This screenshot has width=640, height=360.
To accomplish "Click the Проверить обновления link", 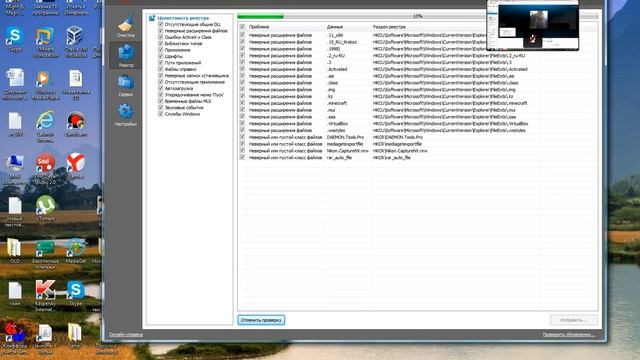I will 569,335.
